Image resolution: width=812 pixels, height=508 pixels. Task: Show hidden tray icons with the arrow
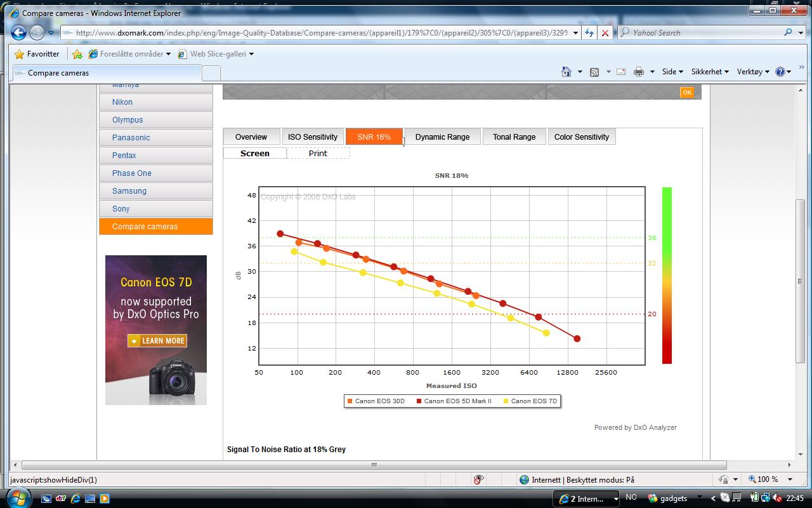tap(713, 498)
